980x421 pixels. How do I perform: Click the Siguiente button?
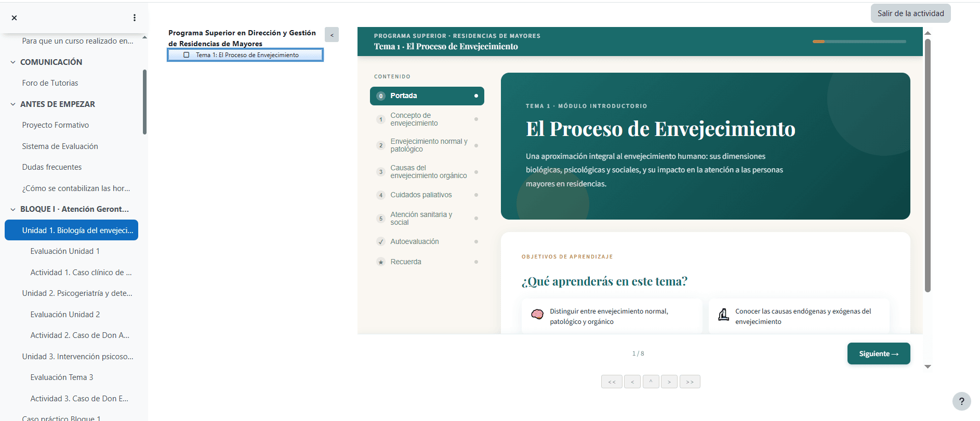click(879, 354)
